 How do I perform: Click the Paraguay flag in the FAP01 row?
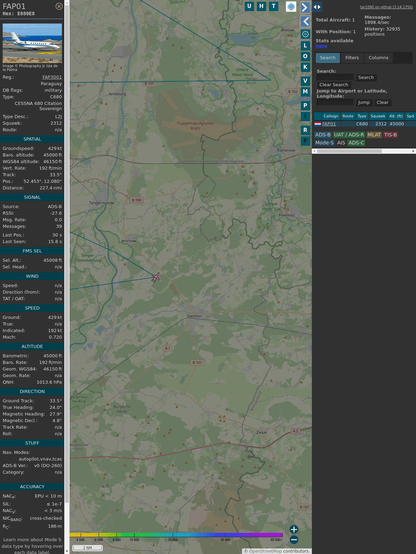[x=318, y=124]
